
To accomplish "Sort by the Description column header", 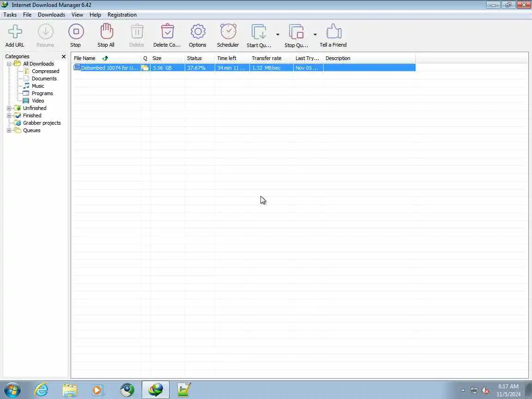I will (x=369, y=58).
